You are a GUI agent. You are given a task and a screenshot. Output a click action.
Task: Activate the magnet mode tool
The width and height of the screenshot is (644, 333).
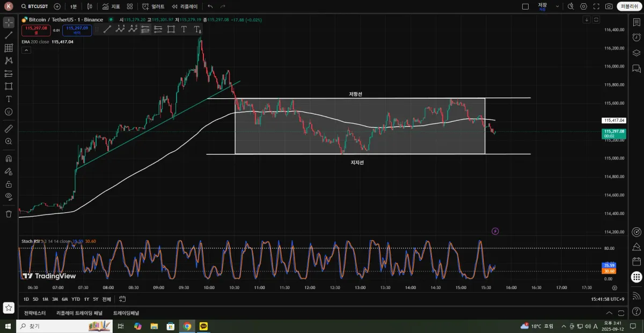(9, 159)
